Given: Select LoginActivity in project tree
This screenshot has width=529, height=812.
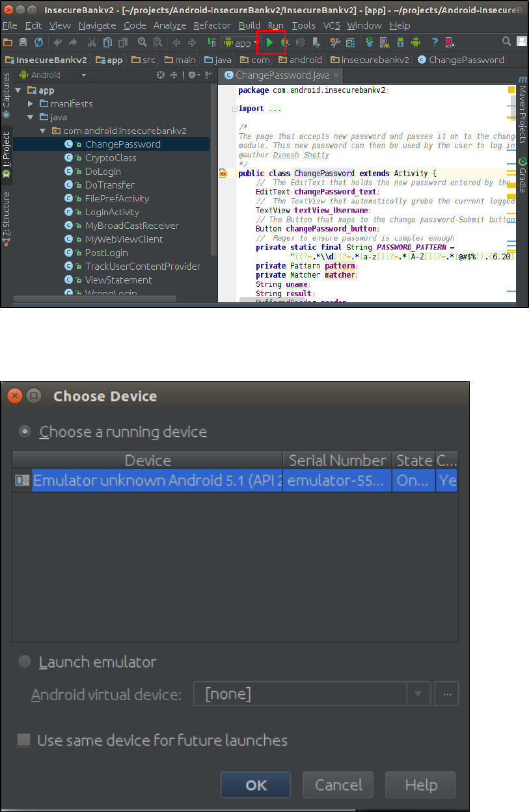Looking at the screenshot, I should (x=112, y=212).
